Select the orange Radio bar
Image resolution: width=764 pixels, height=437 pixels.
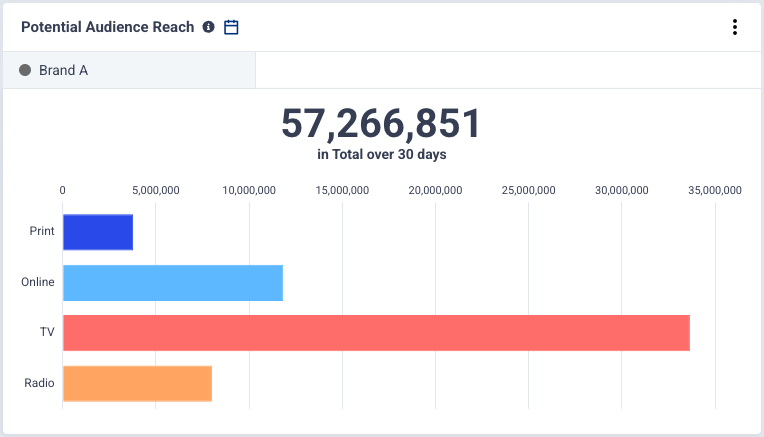tap(137, 383)
